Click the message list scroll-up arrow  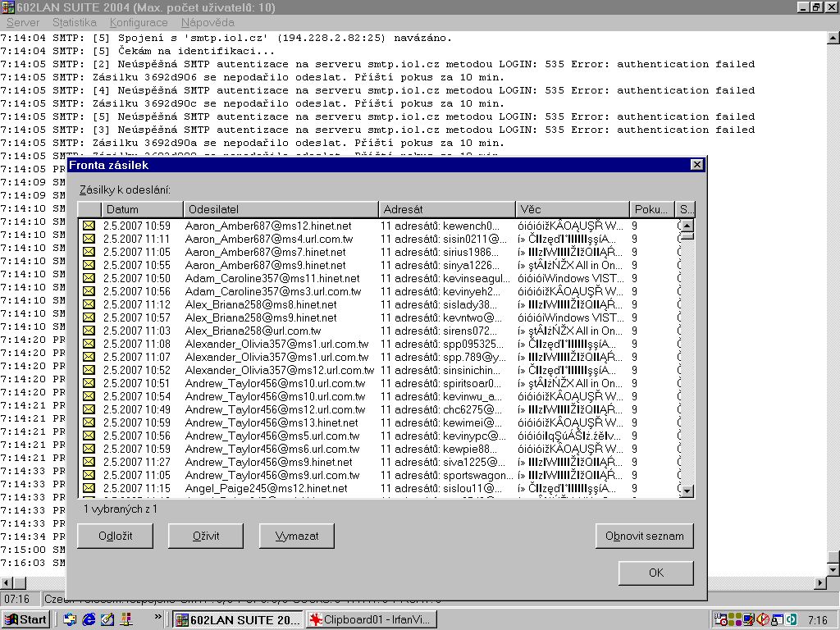[687, 226]
